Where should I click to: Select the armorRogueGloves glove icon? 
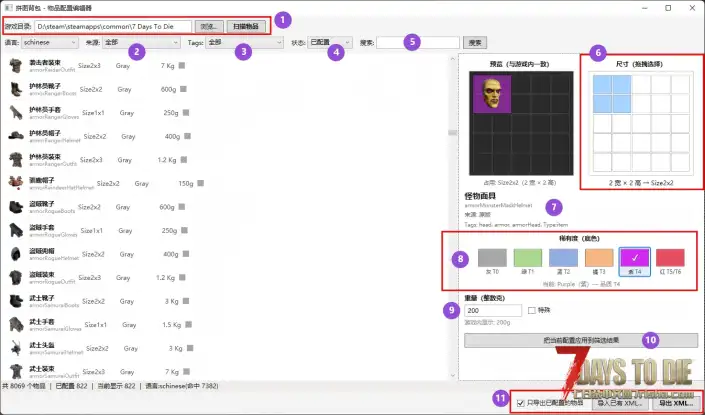(x=16, y=231)
